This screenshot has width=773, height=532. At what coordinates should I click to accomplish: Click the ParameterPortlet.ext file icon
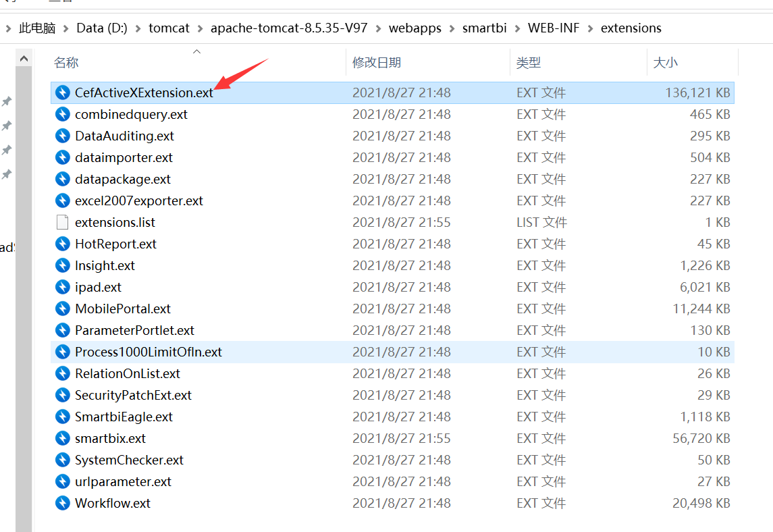tap(63, 330)
